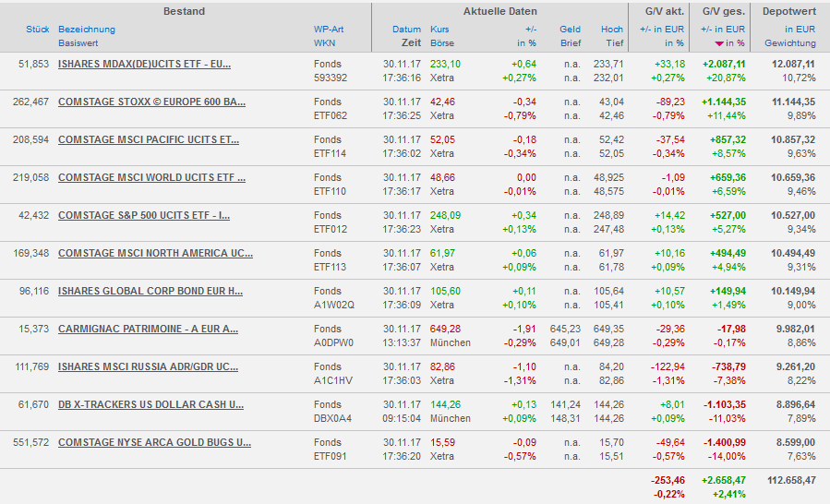Click the Kurs column header

[x=439, y=30]
